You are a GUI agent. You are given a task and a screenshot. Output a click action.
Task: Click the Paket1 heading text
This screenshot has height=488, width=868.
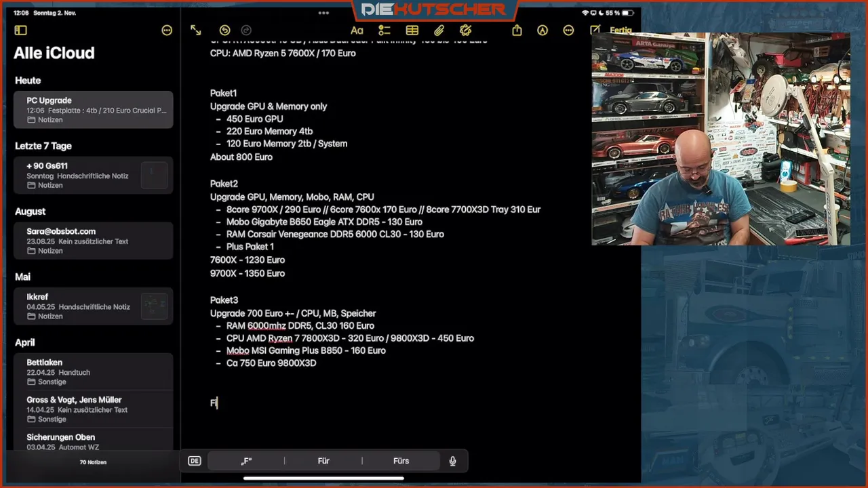(x=223, y=94)
